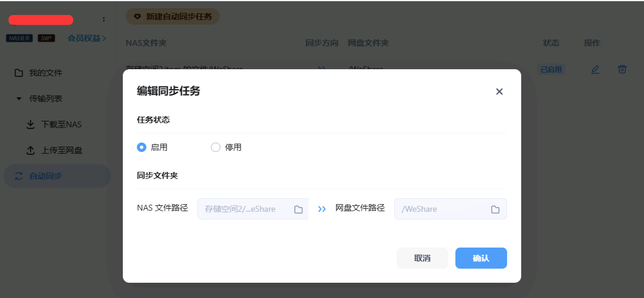
Task: Click 新建自动同步任务 button
Action: 173,16
